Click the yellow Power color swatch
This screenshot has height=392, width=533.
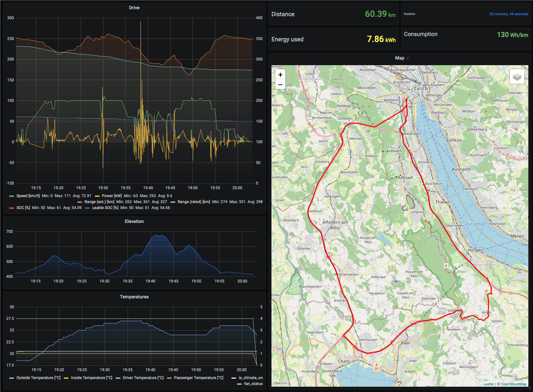[97, 196]
